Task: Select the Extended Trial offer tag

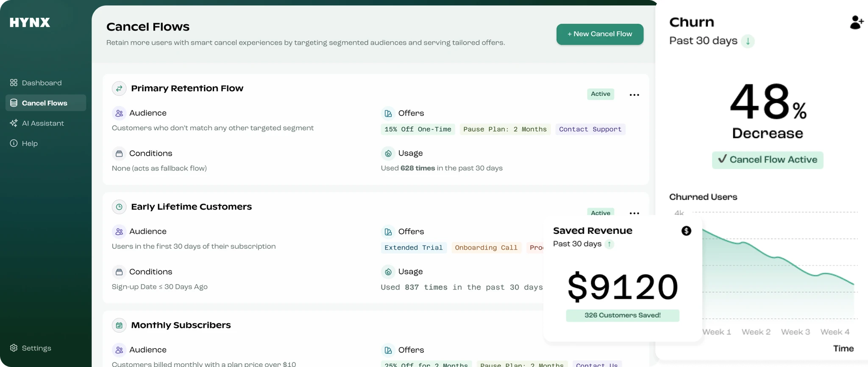Action: (x=413, y=248)
